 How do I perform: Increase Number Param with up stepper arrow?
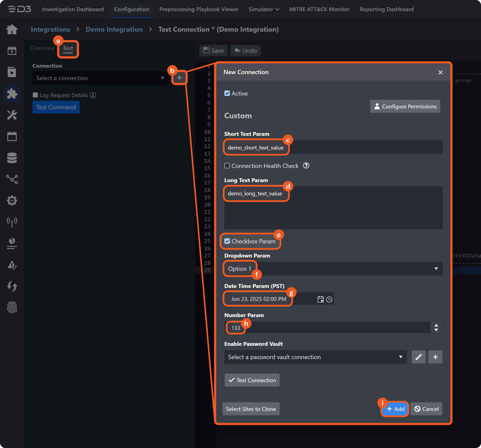coord(436,325)
